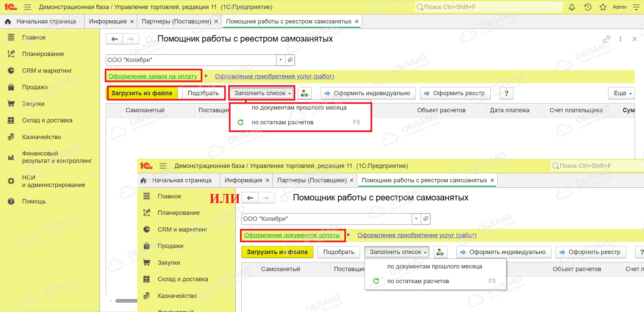
Task: Expand organization dropdown arrow in lower window
Action: pos(416,219)
